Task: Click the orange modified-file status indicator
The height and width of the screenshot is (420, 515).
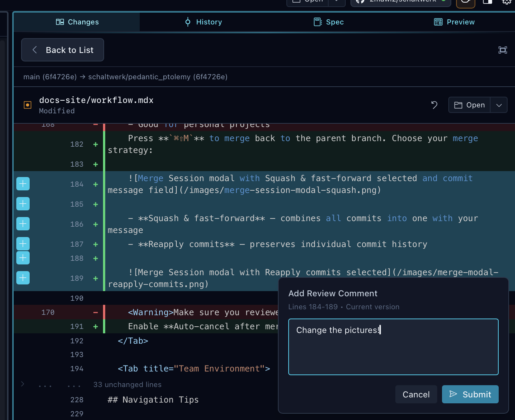Action: point(27,105)
